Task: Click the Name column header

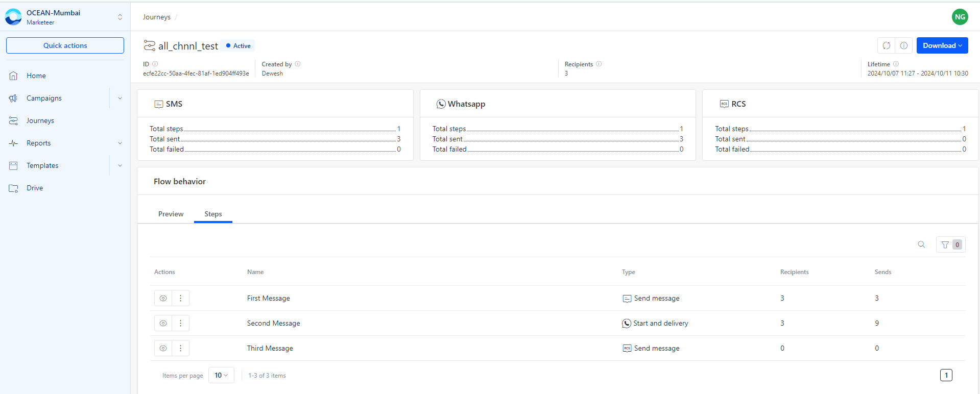Action: (x=255, y=272)
